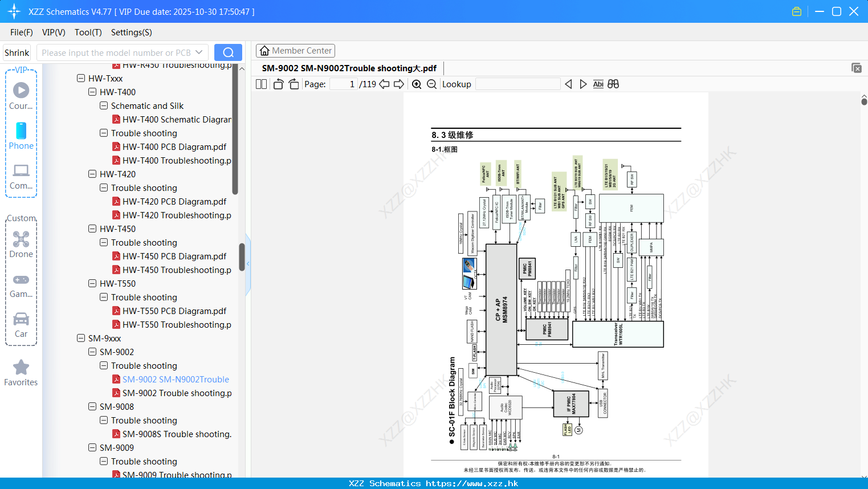Click the blue search button
Image resolution: width=868 pixels, height=489 pixels.
(228, 52)
